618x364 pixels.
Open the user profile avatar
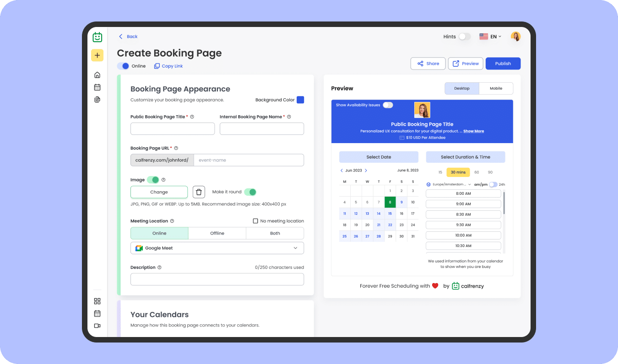tap(515, 37)
